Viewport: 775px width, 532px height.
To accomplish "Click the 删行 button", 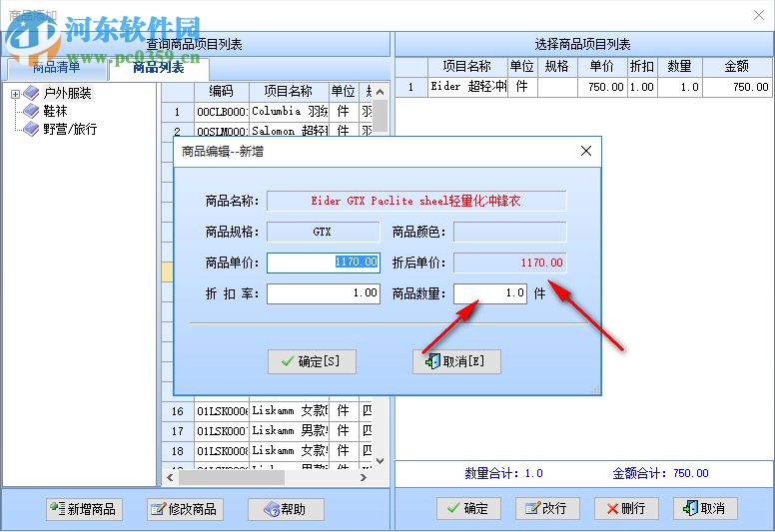I will (x=626, y=508).
